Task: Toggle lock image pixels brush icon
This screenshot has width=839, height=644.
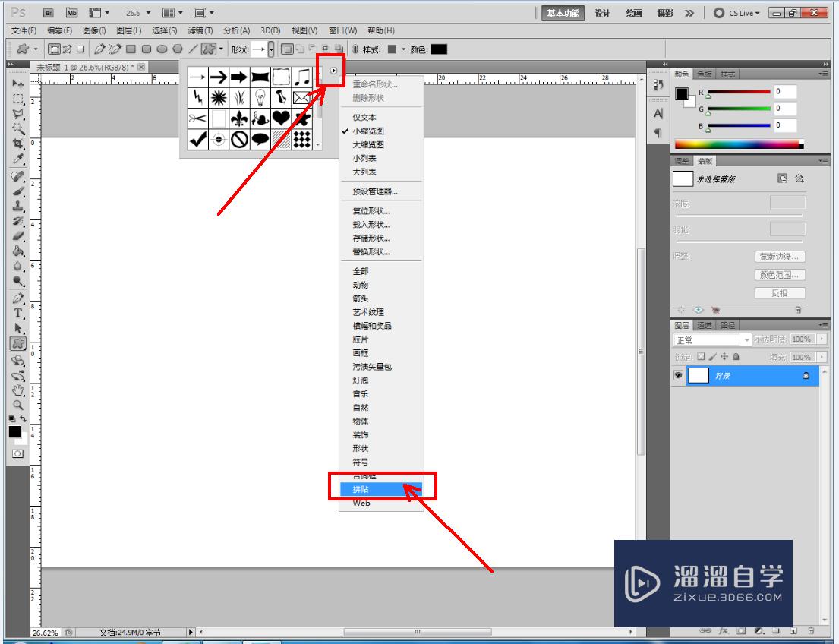Action: 713,356
